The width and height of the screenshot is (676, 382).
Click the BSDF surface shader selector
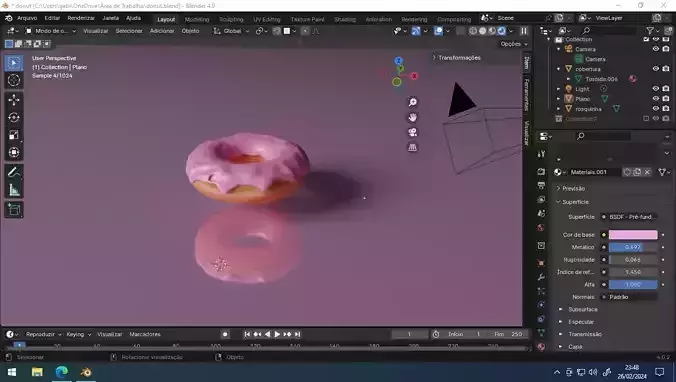[x=633, y=217]
